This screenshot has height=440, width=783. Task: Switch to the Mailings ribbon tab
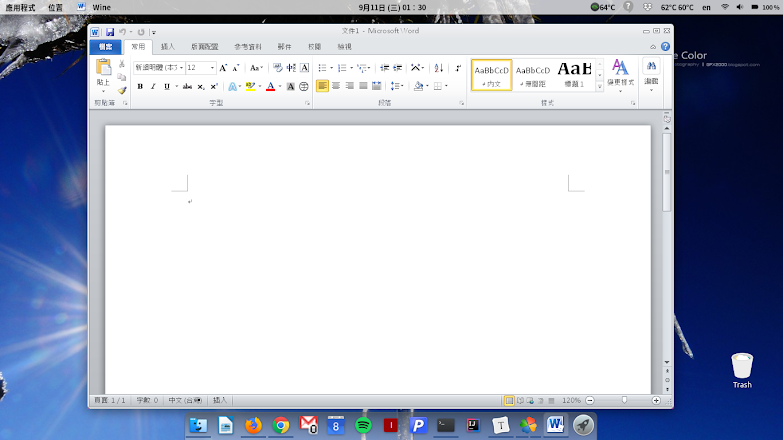coord(285,47)
